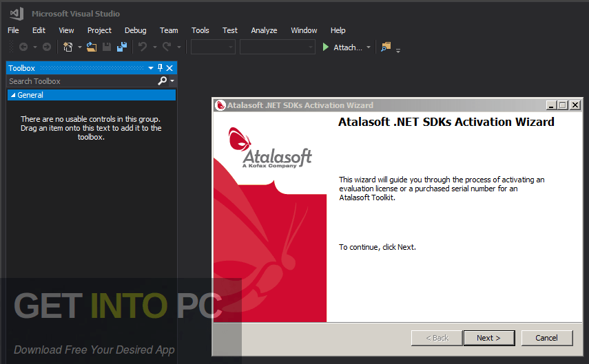Expand the Redo history dropdown
Image resolution: width=589 pixels, height=364 pixels.
coord(179,47)
